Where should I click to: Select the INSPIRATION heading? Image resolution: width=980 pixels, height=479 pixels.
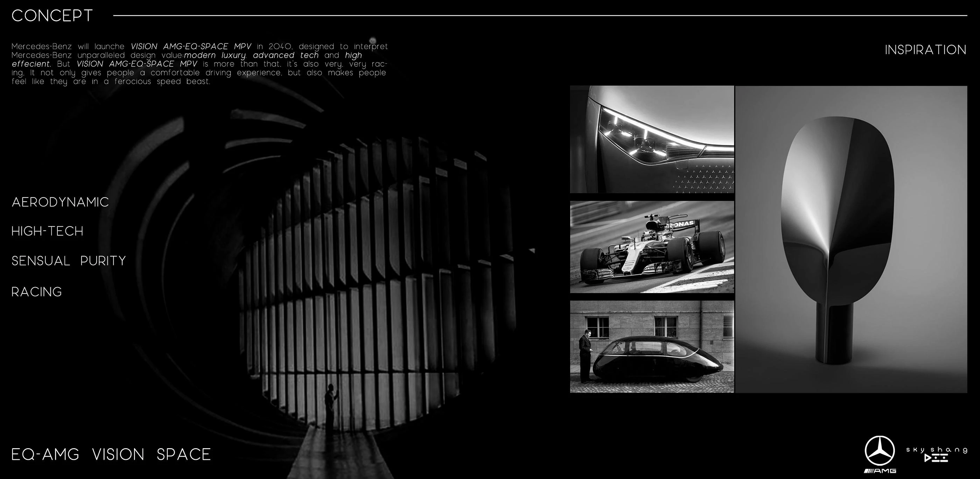(925, 50)
